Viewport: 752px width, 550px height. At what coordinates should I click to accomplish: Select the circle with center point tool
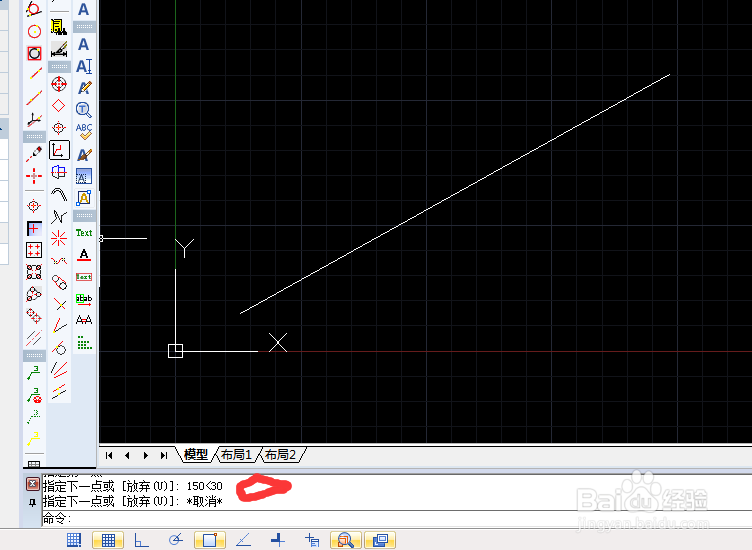tap(34, 32)
